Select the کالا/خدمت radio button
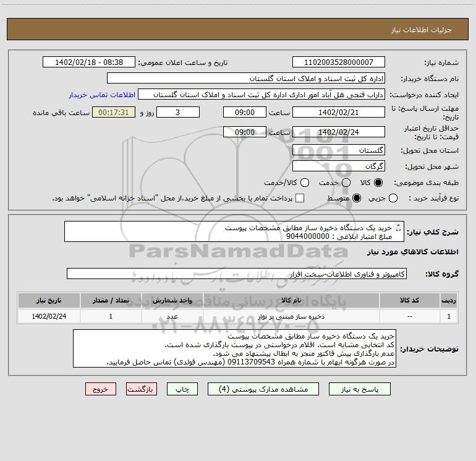Screen dimensions: 476x461 coord(305,183)
